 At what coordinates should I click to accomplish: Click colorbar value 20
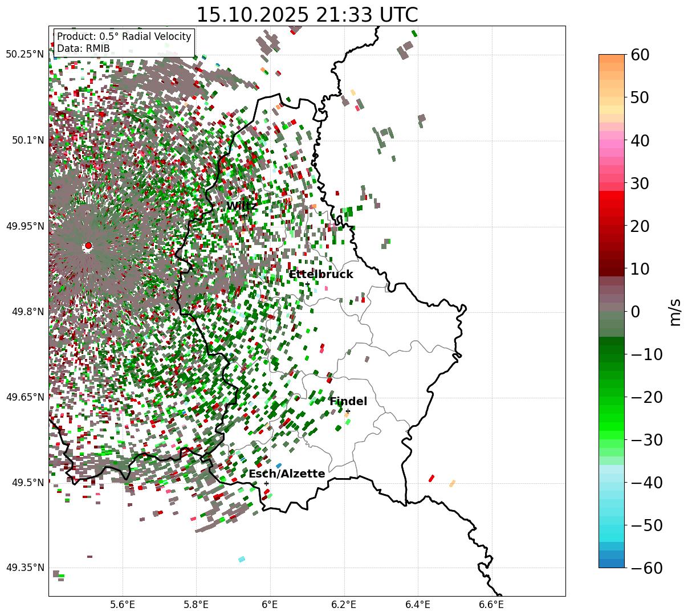click(x=641, y=226)
